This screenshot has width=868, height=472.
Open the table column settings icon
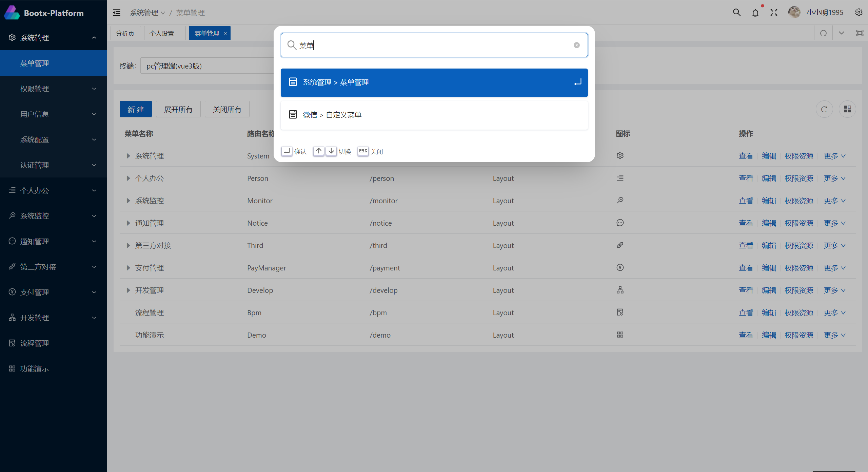click(x=847, y=109)
